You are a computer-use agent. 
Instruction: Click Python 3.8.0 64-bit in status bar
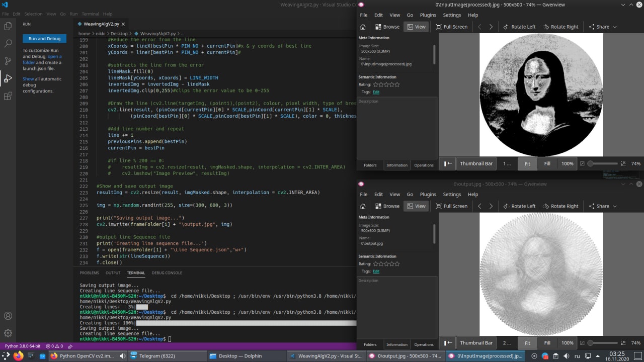click(x=22, y=346)
